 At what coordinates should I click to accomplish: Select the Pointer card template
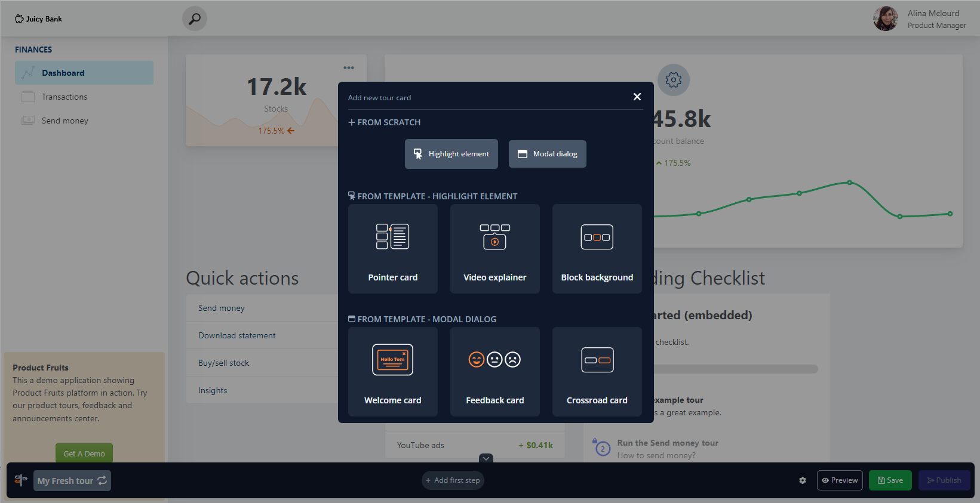click(392, 249)
